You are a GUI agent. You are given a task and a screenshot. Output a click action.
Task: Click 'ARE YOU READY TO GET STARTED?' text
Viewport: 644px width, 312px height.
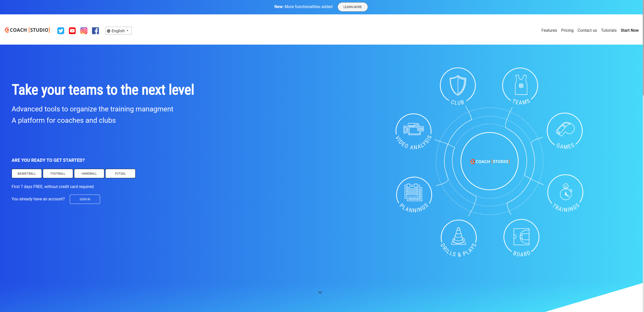(x=48, y=160)
